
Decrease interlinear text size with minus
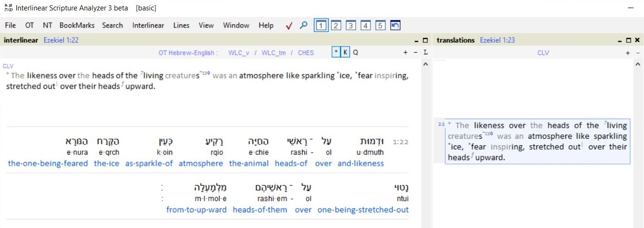[415, 53]
